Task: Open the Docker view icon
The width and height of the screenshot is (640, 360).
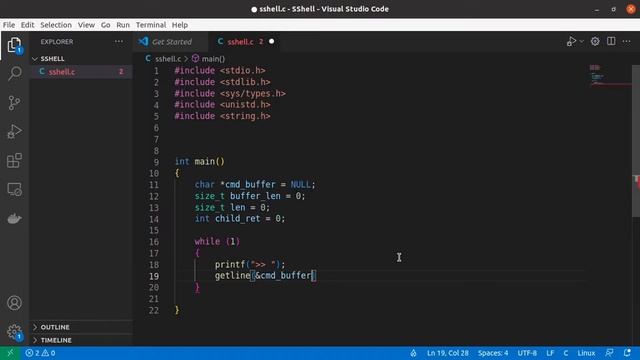Action: point(14,218)
